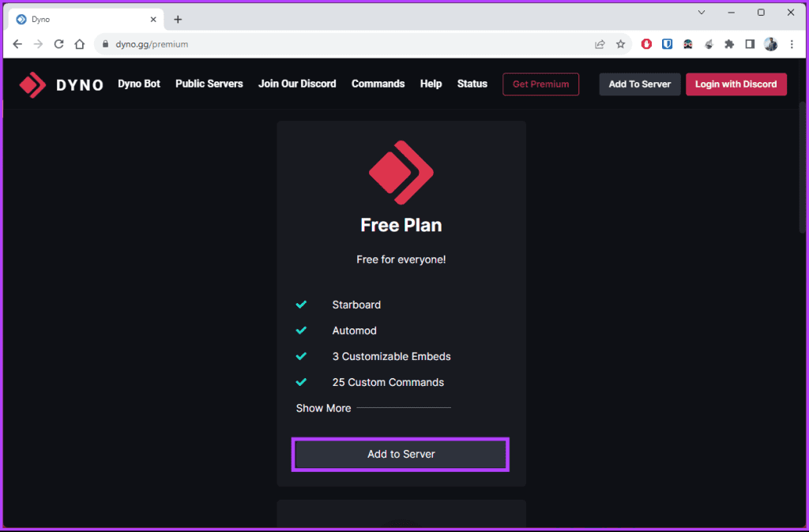Reload the page using the refresh icon
Viewport: 809px width, 532px height.
coord(58,45)
